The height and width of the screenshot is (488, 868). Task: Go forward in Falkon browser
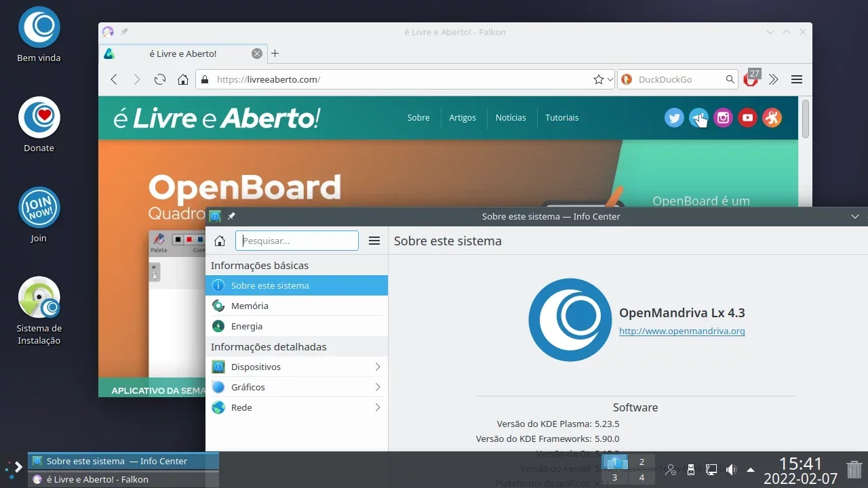(137, 79)
